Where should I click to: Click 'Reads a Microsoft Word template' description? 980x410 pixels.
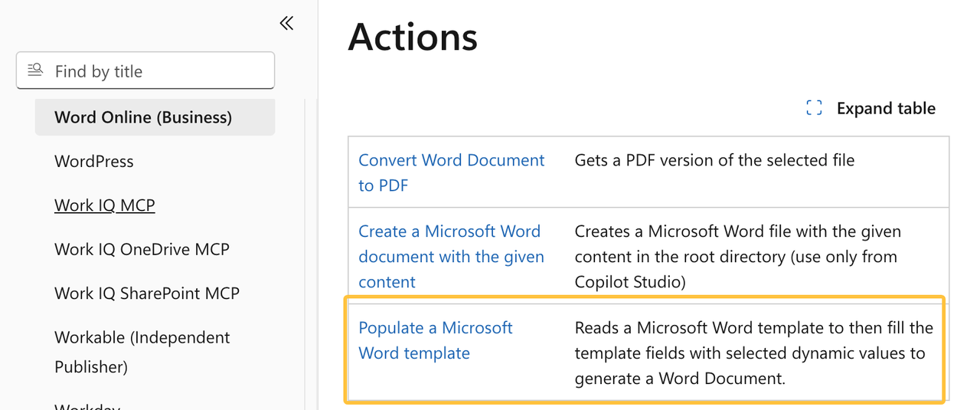(754, 353)
